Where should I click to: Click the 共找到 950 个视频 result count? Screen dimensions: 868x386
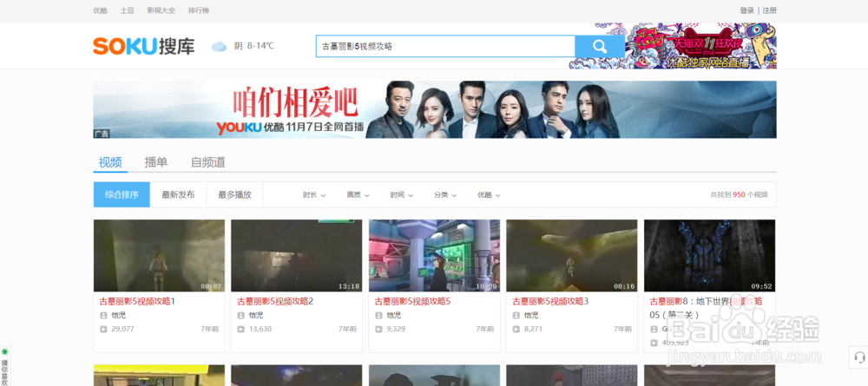(x=739, y=195)
